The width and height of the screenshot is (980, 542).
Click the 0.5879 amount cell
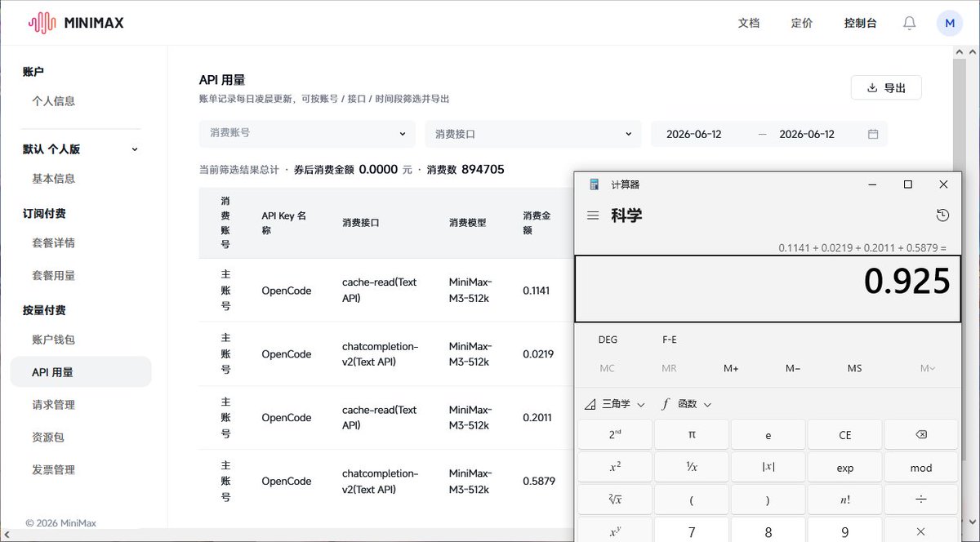(539, 482)
